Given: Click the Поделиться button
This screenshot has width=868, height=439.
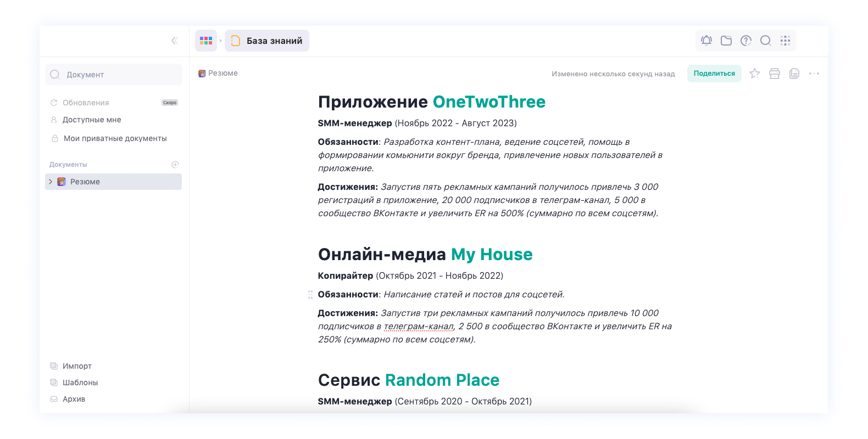Looking at the screenshot, I should tap(714, 74).
